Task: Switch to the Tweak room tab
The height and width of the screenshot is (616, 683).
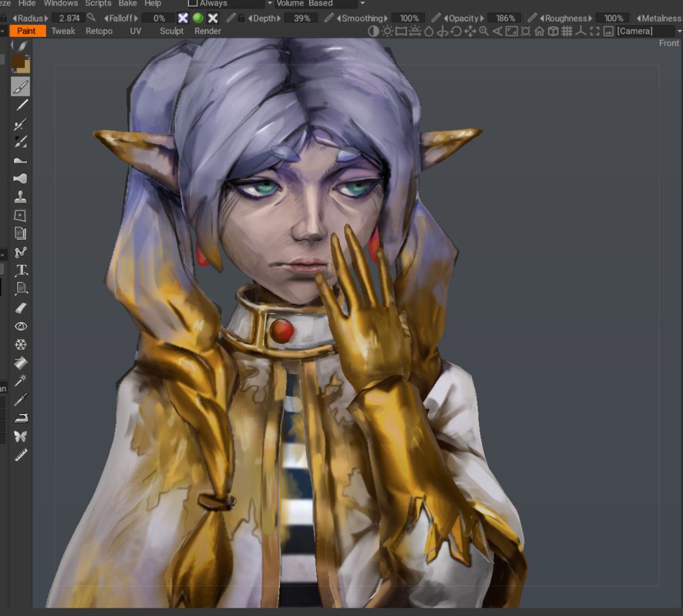Action: [63, 31]
